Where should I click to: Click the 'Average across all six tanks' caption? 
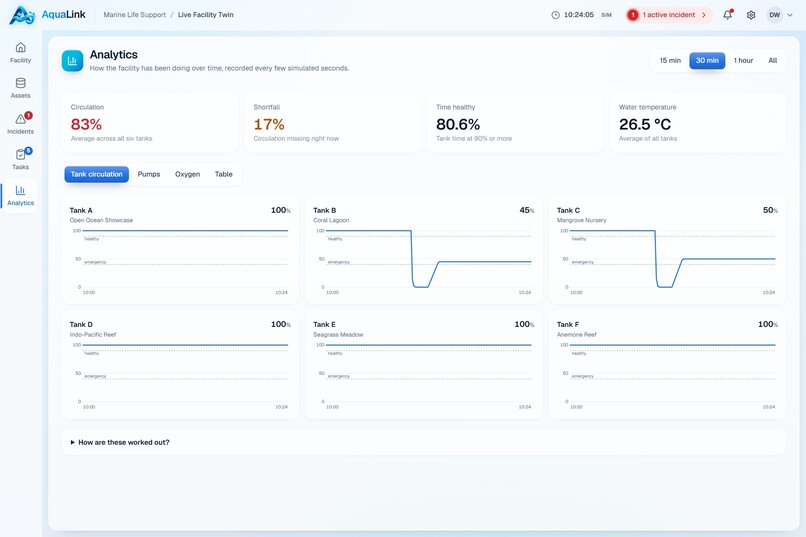pos(112,139)
